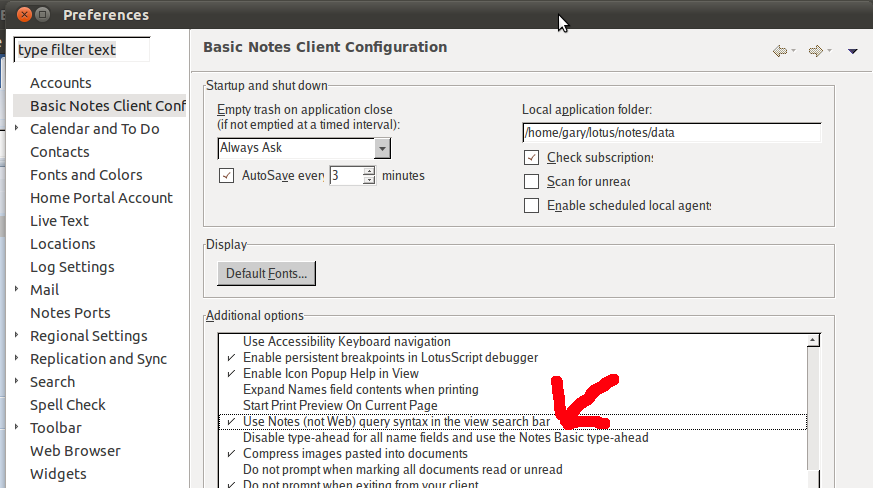Toggle Enable Icon Popup Help in View
Screen dimensions: 873x488
(331, 374)
